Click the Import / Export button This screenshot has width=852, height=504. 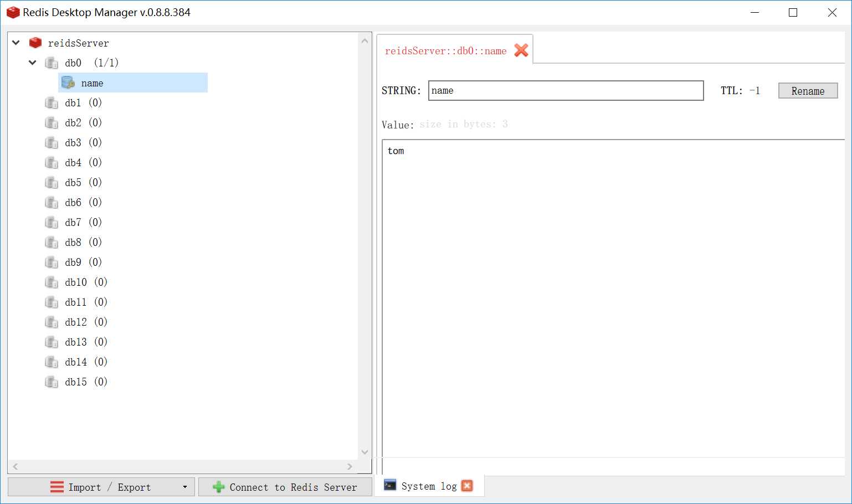(x=101, y=487)
